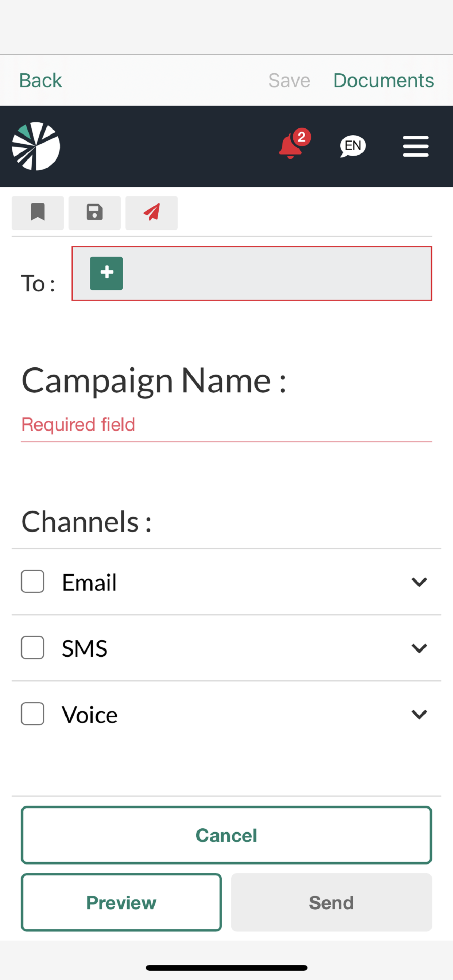Expand the SMS channel chevron
The height and width of the screenshot is (980, 453).
[x=419, y=648]
